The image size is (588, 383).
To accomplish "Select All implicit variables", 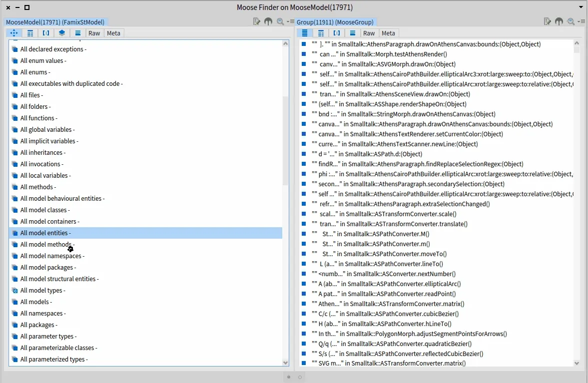I will pos(145,141).
